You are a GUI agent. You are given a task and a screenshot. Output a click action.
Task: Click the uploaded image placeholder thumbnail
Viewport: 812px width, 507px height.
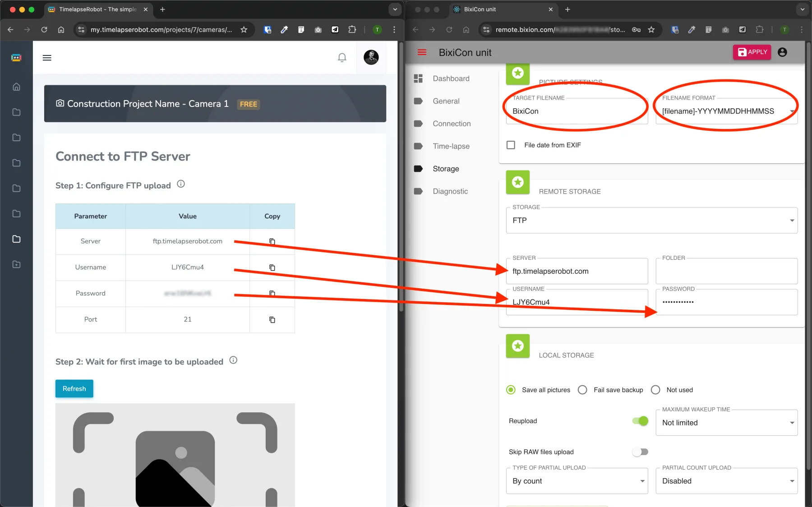click(x=175, y=455)
